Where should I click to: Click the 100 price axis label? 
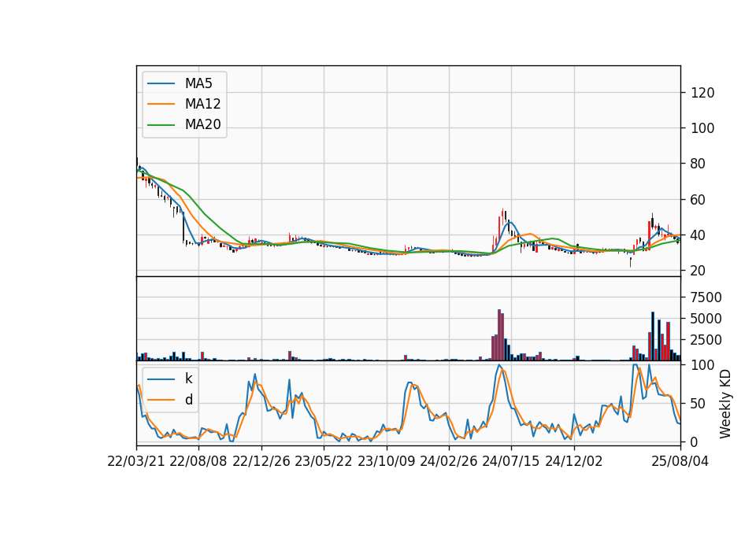[702, 128]
